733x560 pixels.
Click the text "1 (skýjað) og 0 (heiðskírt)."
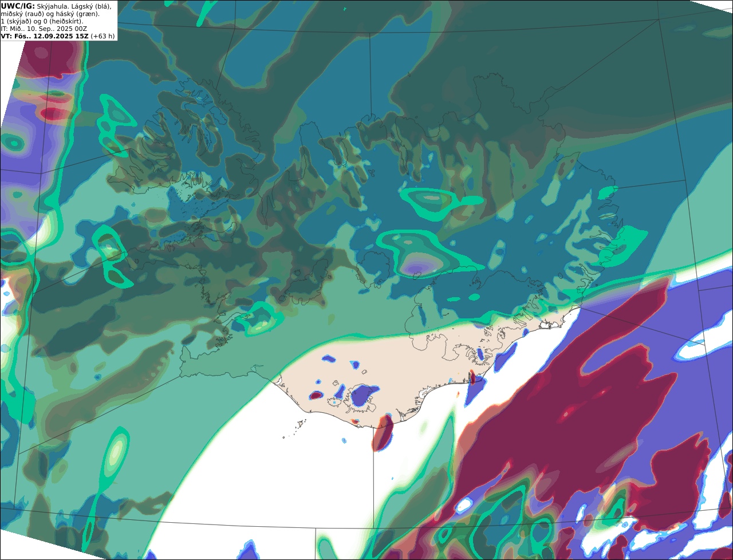[42, 21]
